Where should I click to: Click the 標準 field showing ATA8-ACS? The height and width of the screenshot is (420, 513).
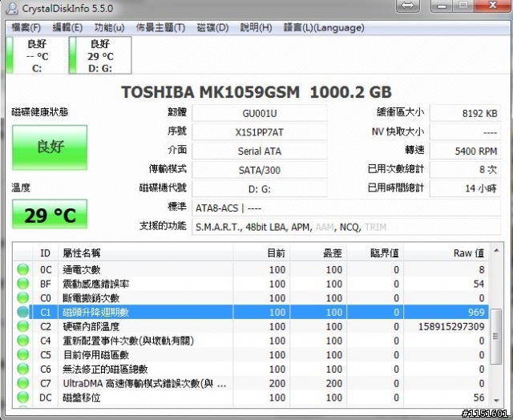point(346,208)
